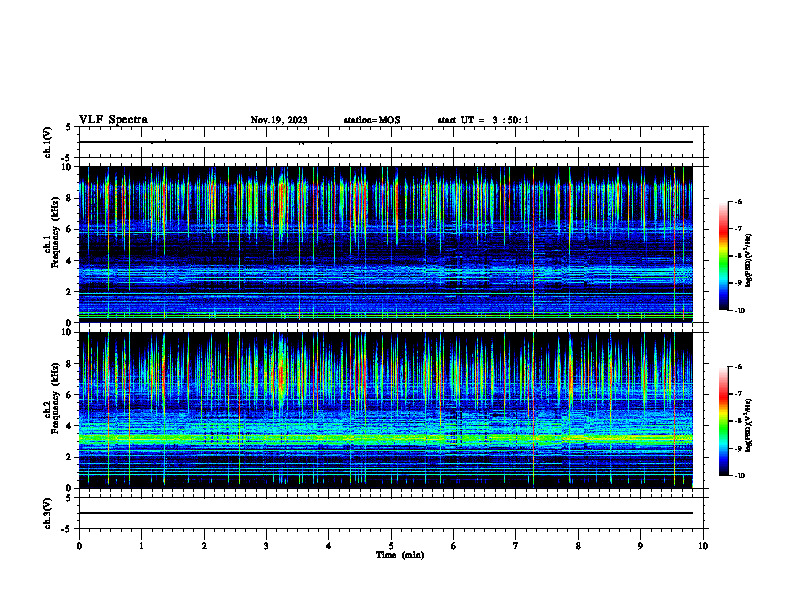Click the time axis tick label "5"
The image size is (792, 612).
(x=391, y=546)
